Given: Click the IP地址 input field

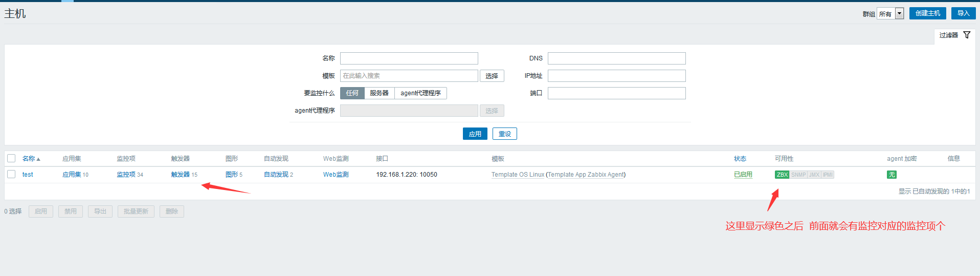Looking at the screenshot, I should pyautogui.click(x=616, y=76).
